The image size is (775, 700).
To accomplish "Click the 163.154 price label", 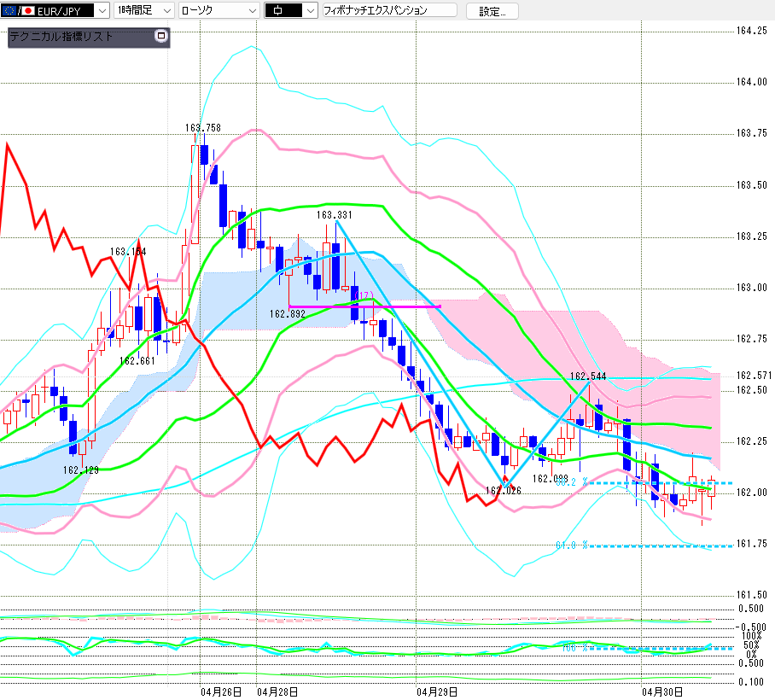I will click(x=128, y=252).
